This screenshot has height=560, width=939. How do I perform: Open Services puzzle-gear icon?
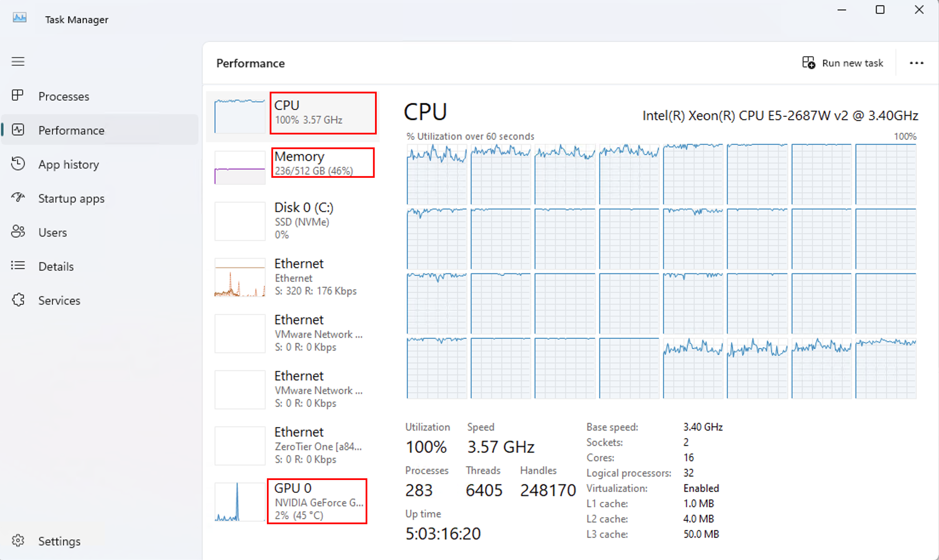tap(18, 300)
